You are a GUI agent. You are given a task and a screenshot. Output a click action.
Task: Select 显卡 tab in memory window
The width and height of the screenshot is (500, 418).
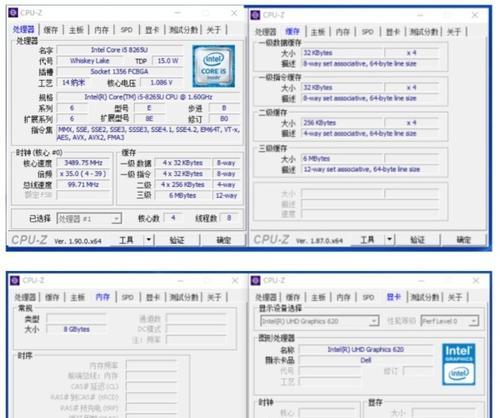(x=153, y=297)
